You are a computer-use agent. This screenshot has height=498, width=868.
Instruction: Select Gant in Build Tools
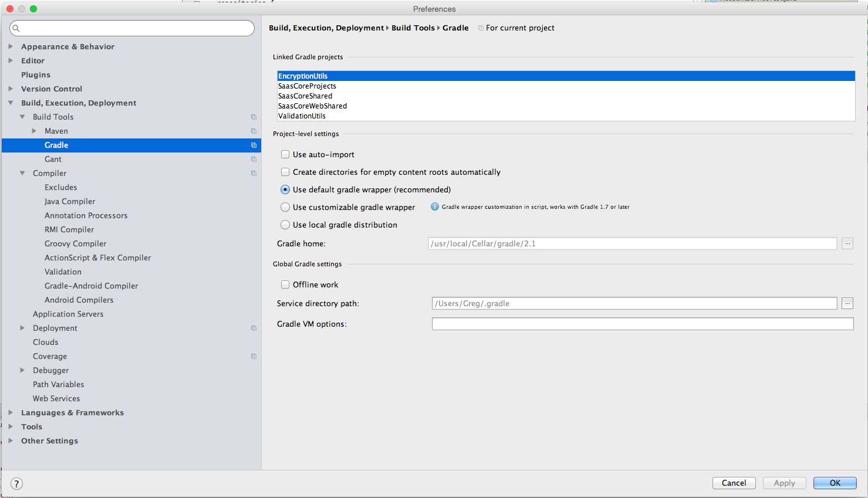pyautogui.click(x=53, y=159)
